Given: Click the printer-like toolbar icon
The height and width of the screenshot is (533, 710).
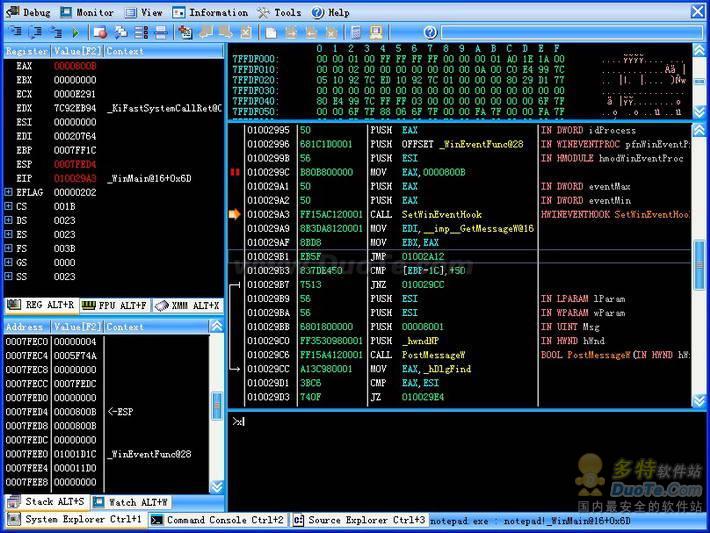Looking at the screenshot, I should [x=161, y=32].
